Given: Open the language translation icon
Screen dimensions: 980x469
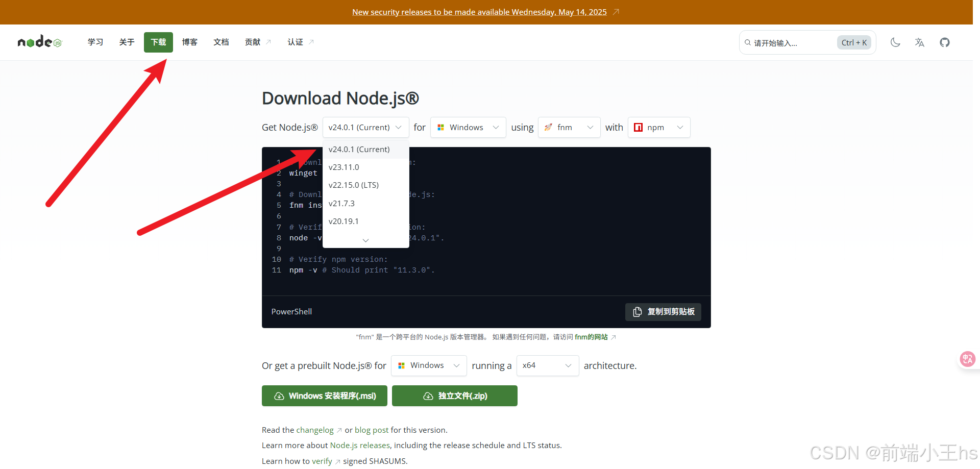Looking at the screenshot, I should coord(920,42).
